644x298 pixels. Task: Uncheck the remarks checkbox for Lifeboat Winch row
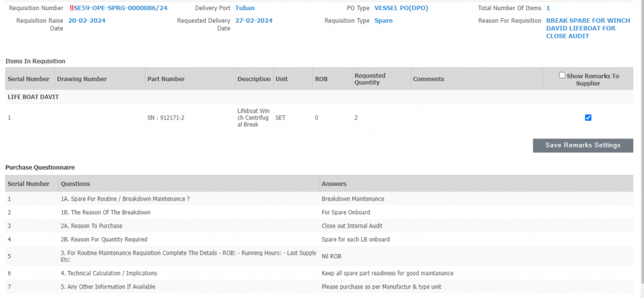[x=588, y=118]
